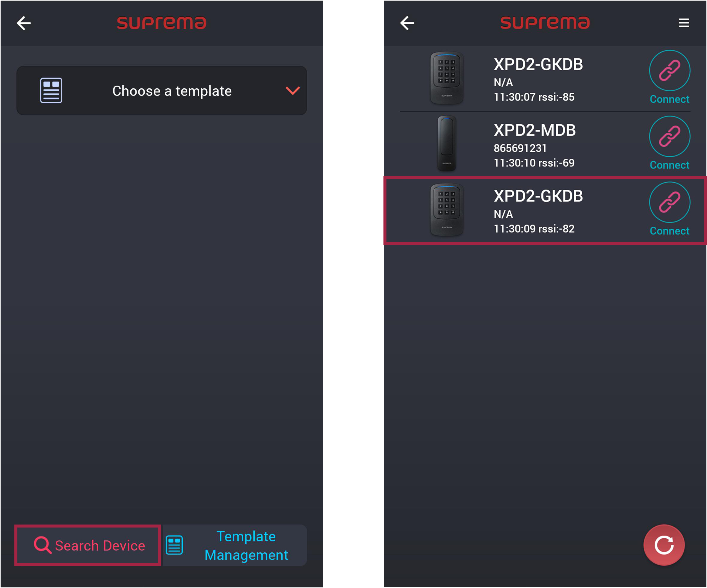The width and height of the screenshot is (707, 588).
Task: Click the template document icon in dropdown
Action: coord(51,90)
